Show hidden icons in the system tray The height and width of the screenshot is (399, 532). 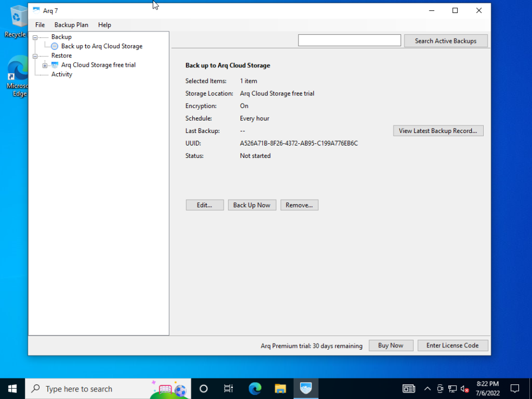pyautogui.click(x=427, y=389)
